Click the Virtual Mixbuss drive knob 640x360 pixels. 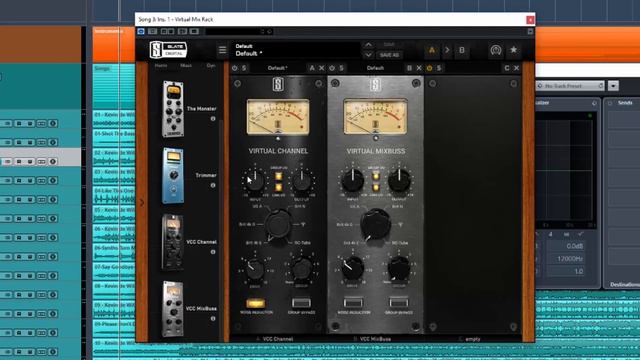(x=353, y=269)
